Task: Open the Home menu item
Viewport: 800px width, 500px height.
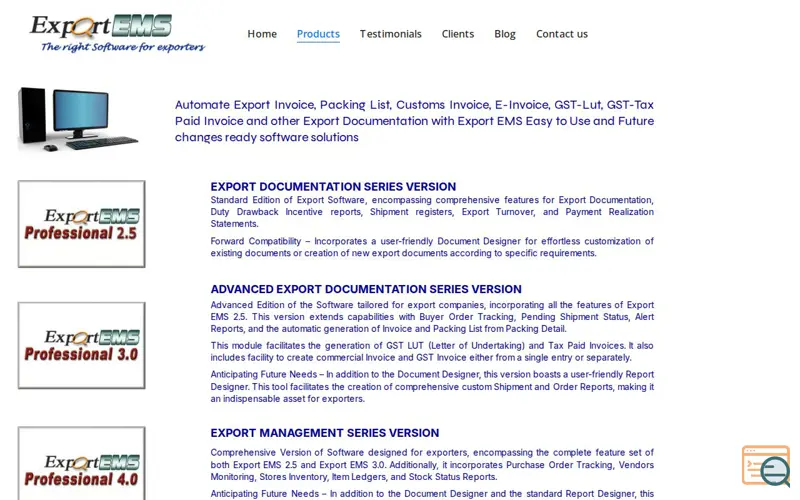Action: coord(262,34)
